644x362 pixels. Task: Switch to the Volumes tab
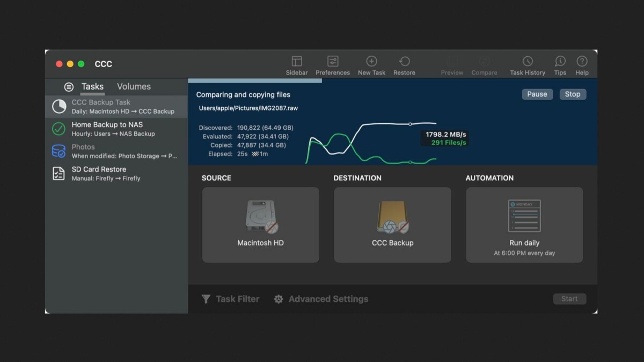[133, 86]
